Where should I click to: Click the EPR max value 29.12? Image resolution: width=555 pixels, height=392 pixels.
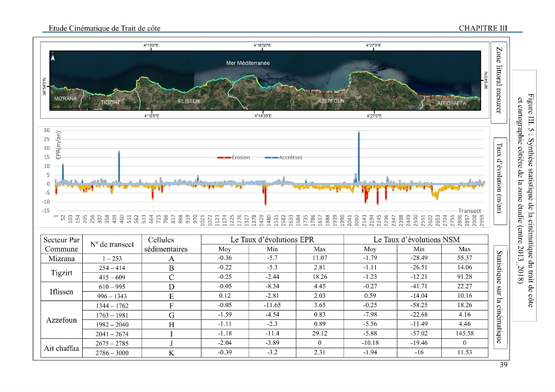(x=320, y=333)
